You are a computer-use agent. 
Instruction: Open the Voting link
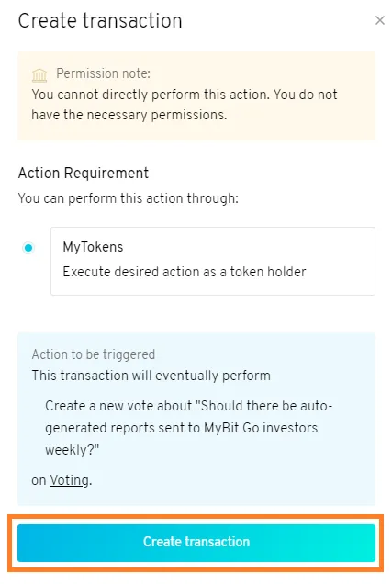(x=70, y=480)
